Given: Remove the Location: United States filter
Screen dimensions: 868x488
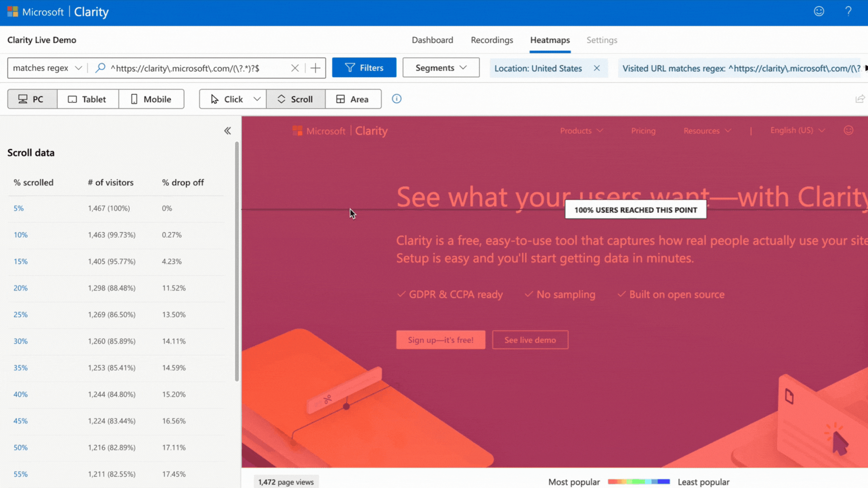Looking at the screenshot, I should 597,68.
